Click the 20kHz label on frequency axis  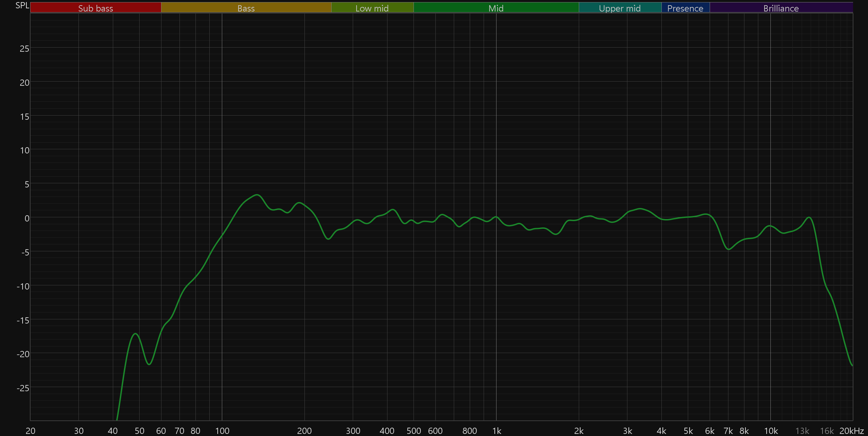851,431
